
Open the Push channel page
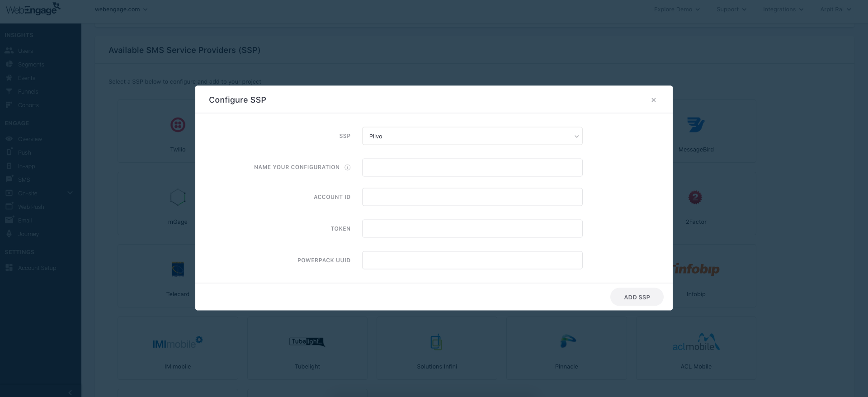tap(24, 153)
